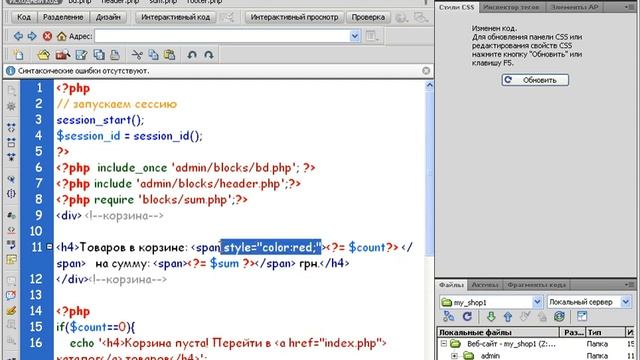Toggle word wrap in code view
Viewport: 640px width, 360px height.
pos(11,244)
